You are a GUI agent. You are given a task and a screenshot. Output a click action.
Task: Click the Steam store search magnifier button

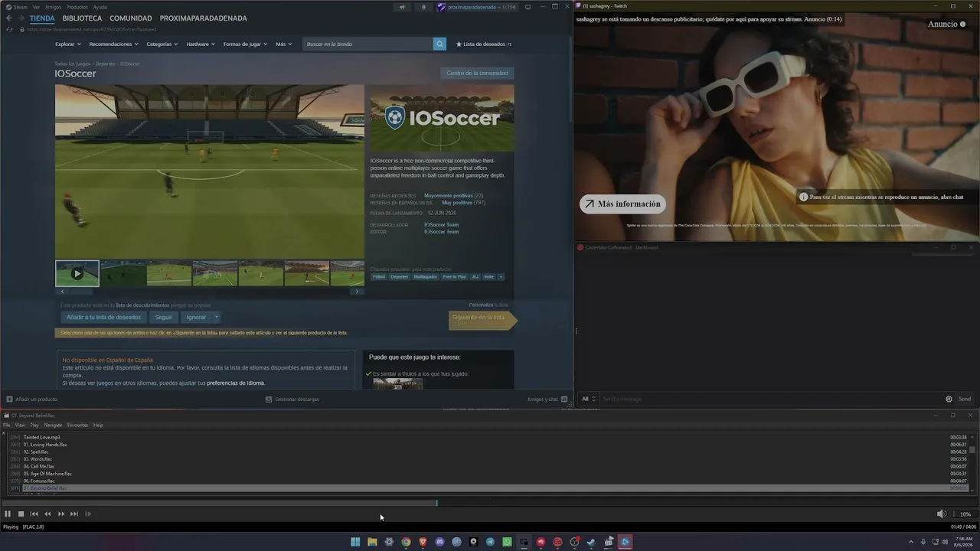439,44
